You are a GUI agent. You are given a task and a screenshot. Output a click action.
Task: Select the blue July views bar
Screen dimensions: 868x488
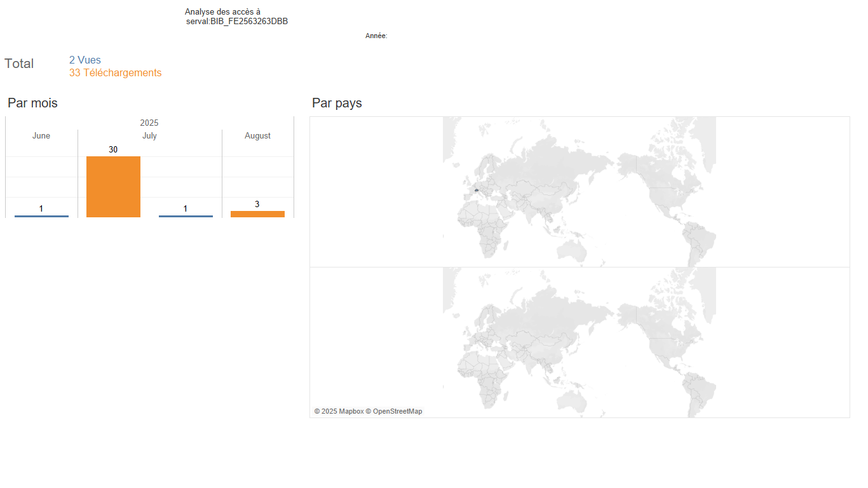point(186,216)
